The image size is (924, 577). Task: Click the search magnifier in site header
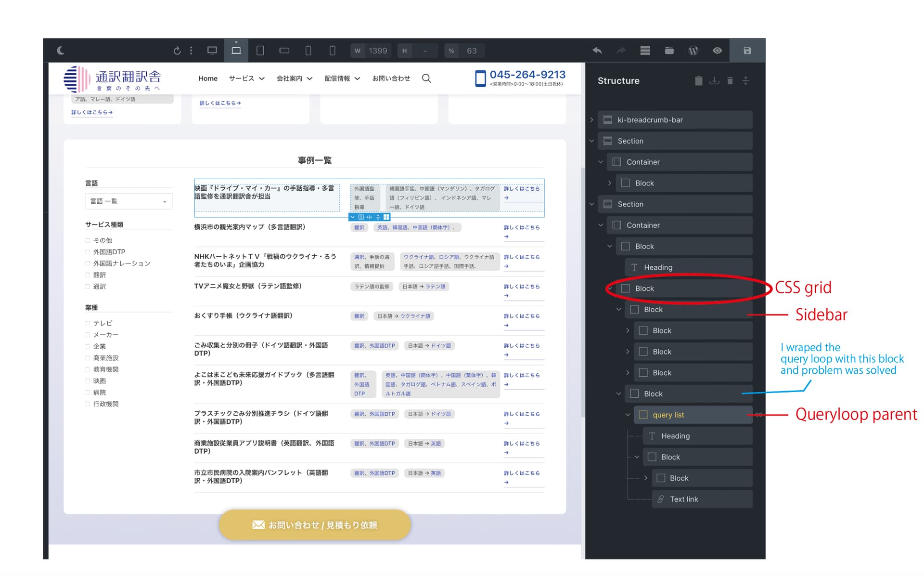tap(426, 78)
